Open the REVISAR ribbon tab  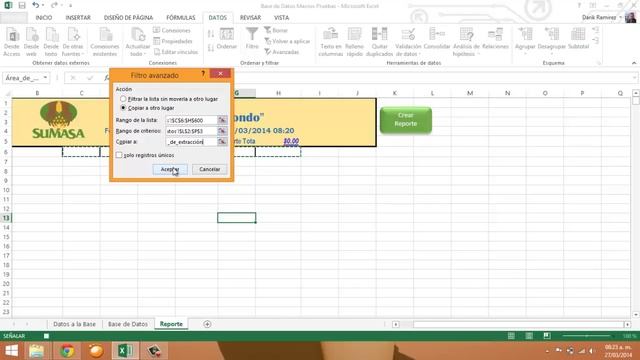250,18
